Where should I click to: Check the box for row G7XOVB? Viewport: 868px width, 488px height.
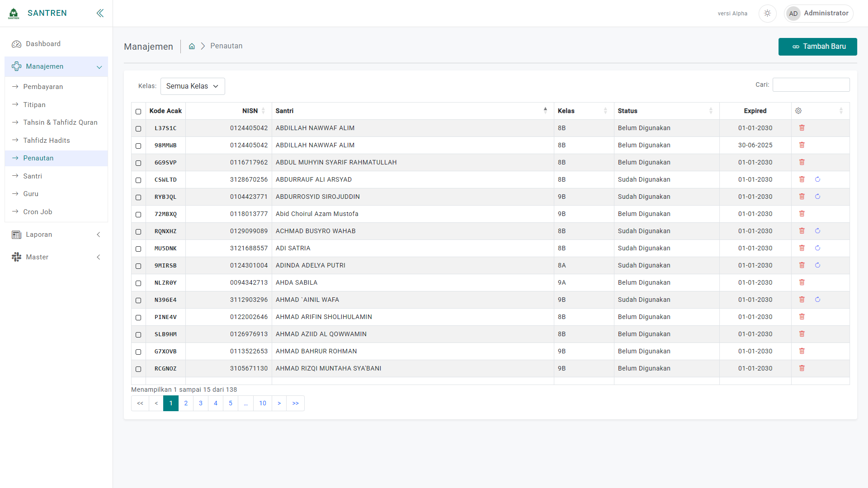tap(138, 352)
